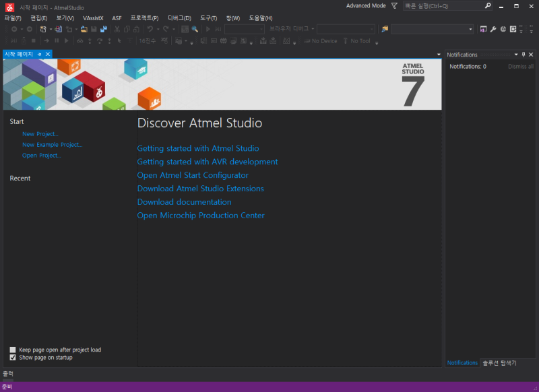Click the Step Into debug icon
539x392 pixels.
[90, 41]
